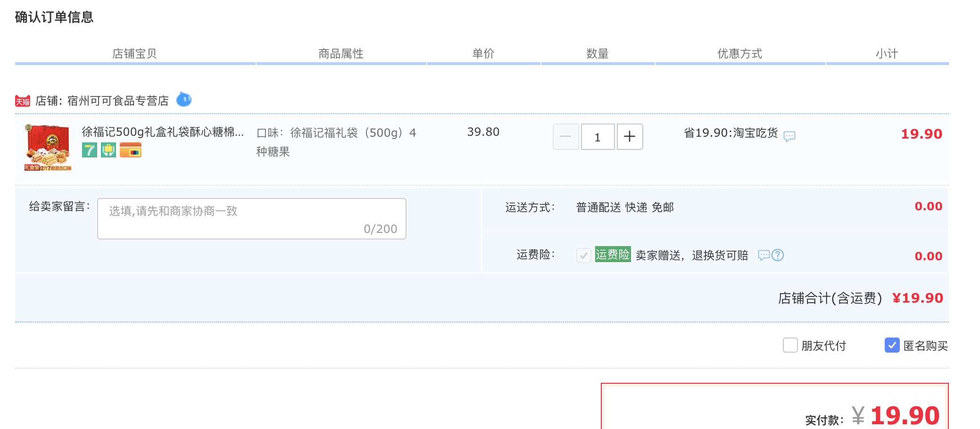
Task: Click the green 7-day return badge
Action: tap(90, 150)
